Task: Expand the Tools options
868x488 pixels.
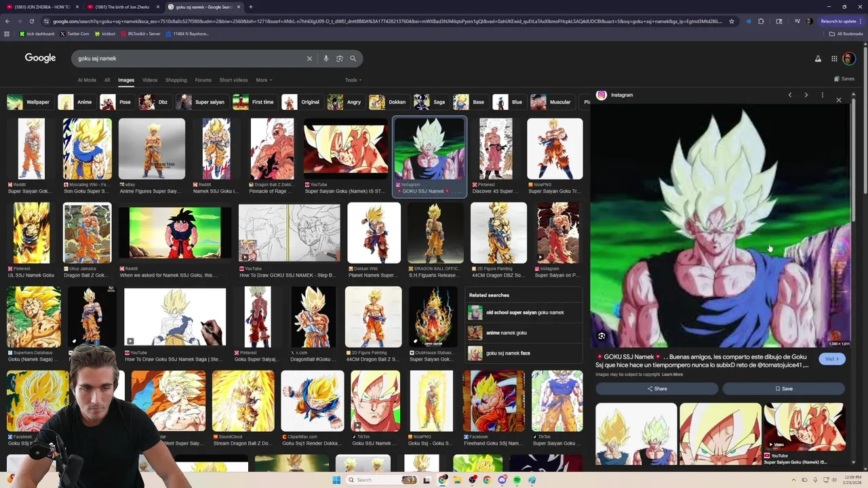Action: [353, 80]
